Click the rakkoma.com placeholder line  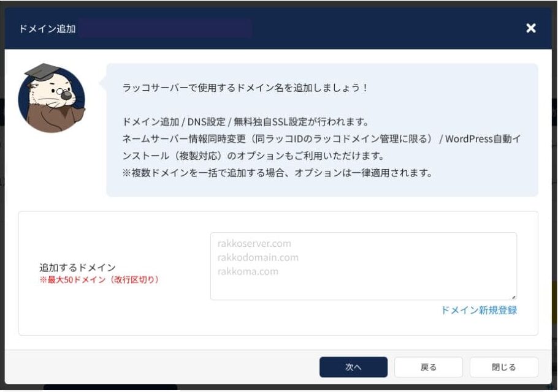[248, 271]
